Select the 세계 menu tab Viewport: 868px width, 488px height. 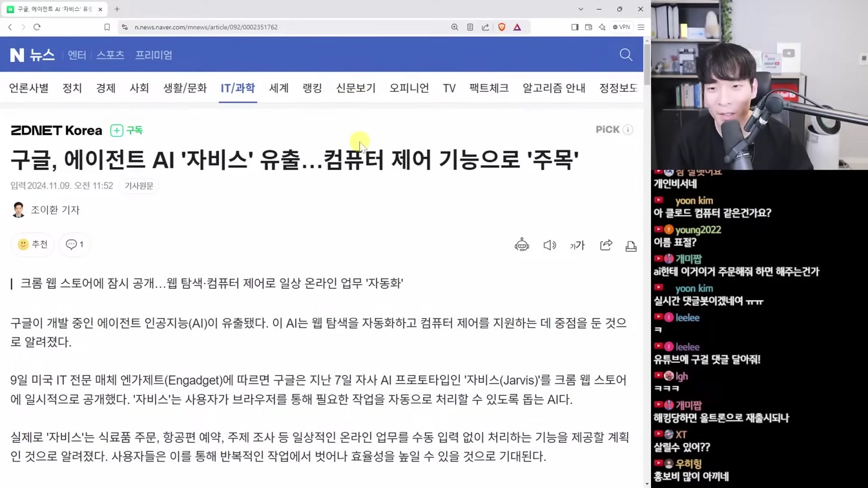(x=279, y=88)
